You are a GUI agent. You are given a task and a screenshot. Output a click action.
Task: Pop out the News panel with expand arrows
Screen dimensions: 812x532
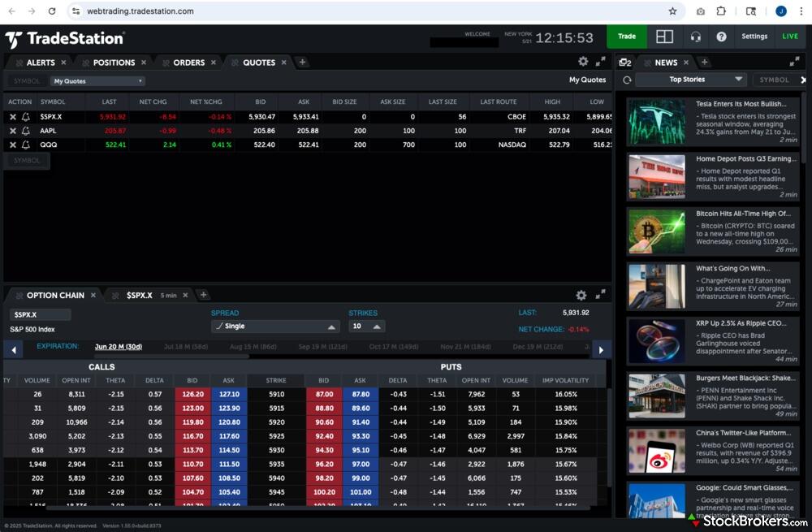point(793,61)
